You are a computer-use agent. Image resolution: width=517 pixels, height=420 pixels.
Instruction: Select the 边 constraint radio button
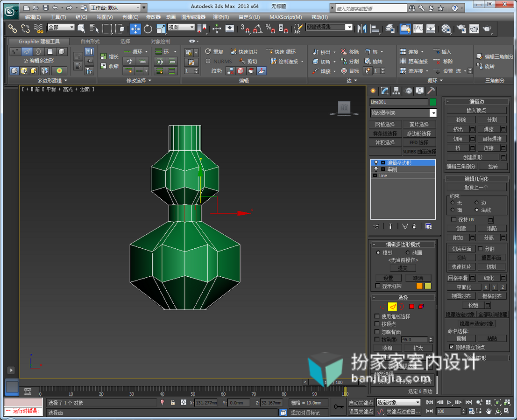click(x=476, y=203)
